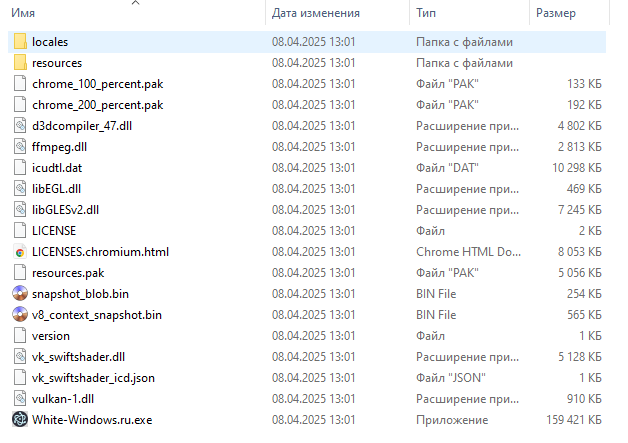Click the ffmpeg.dll file icon

coord(20,147)
